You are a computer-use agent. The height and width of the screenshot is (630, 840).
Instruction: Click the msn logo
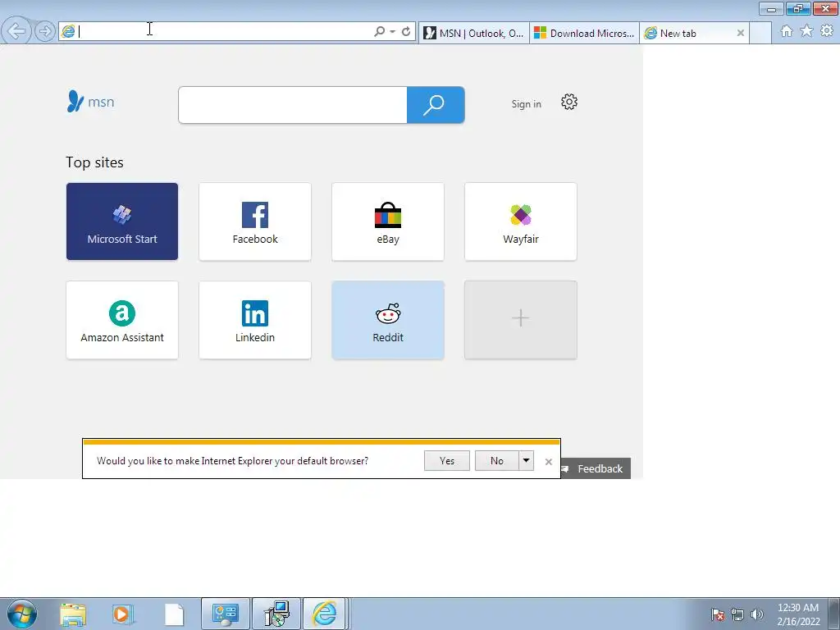pyautogui.click(x=90, y=101)
